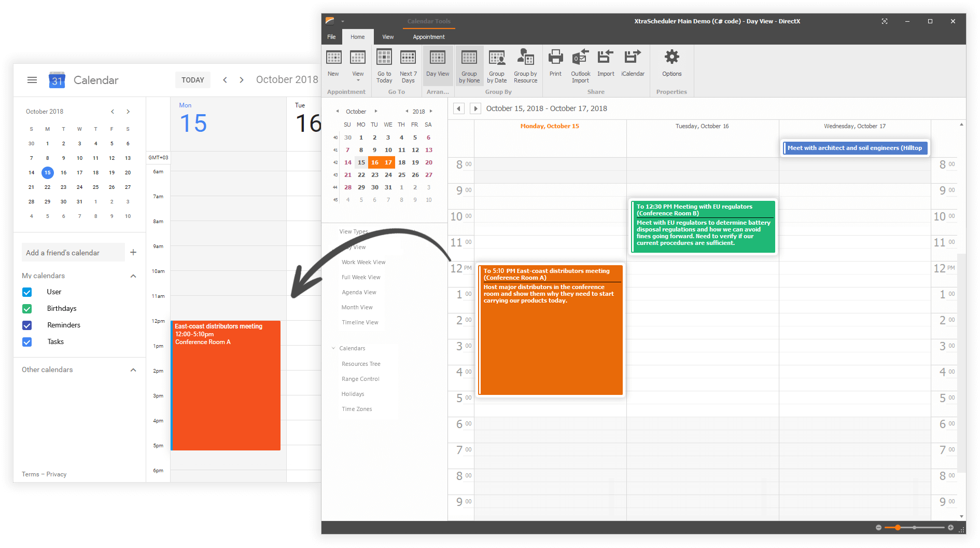
Task: Open Resources Tree item
Action: click(x=361, y=364)
